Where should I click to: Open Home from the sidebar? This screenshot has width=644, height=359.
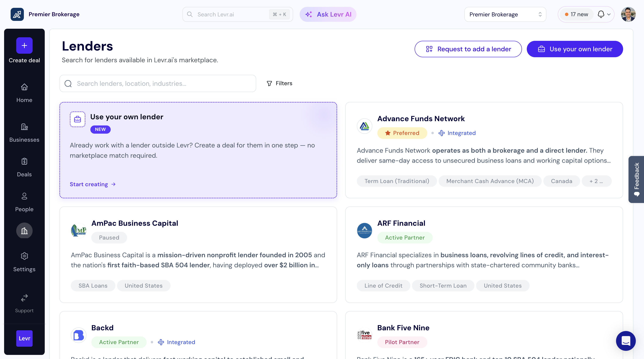click(x=24, y=93)
